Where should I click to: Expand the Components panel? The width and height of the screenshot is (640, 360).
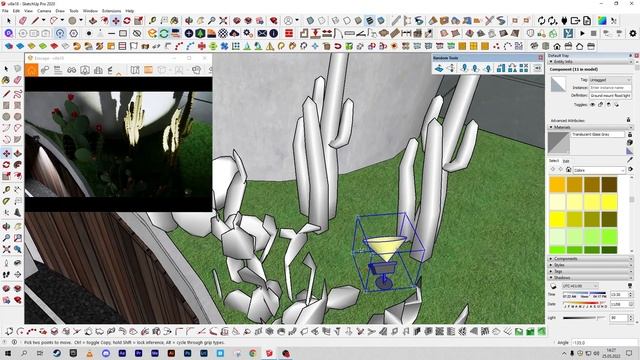[590, 259]
